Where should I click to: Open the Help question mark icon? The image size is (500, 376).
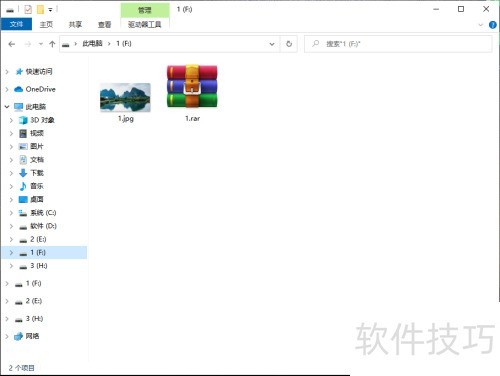click(x=492, y=25)
